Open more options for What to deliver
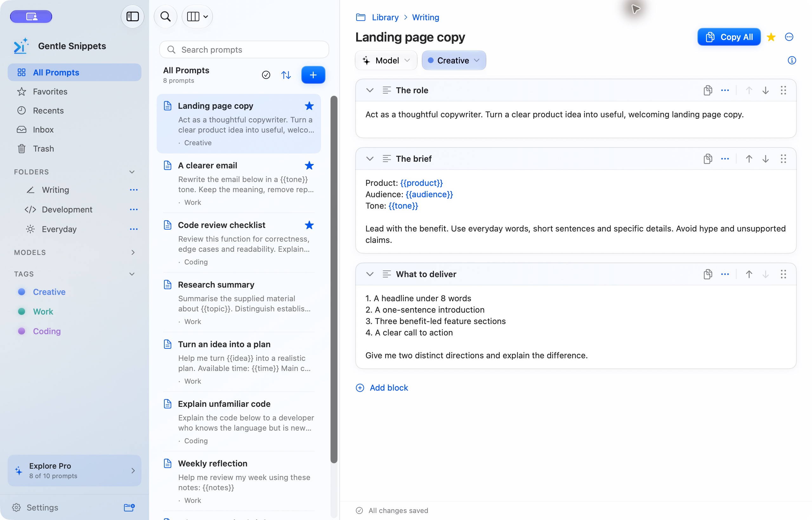This screenshot has width=812, height=520. [x=725, y=274]
